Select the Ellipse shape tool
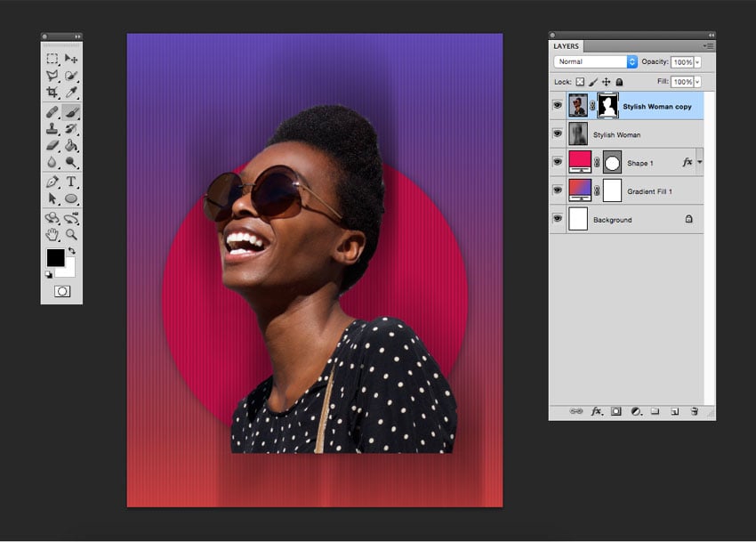 (71, 198)
